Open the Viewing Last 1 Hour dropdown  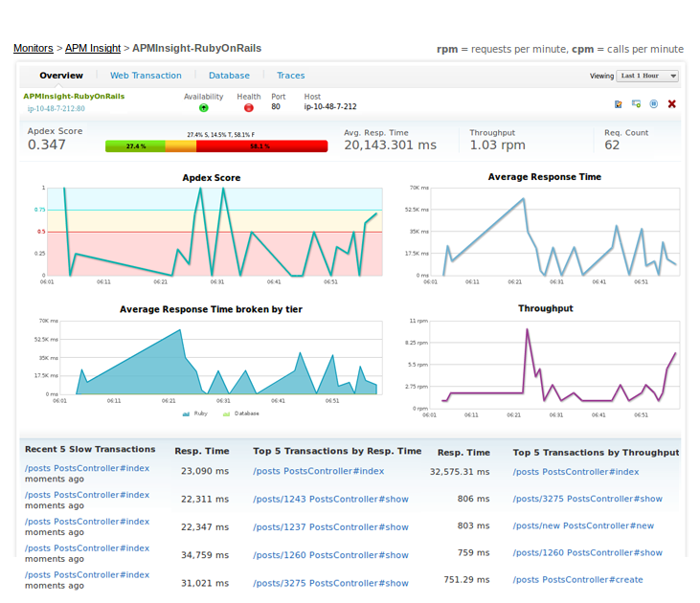pyautogui.click(x=647, y=76)
